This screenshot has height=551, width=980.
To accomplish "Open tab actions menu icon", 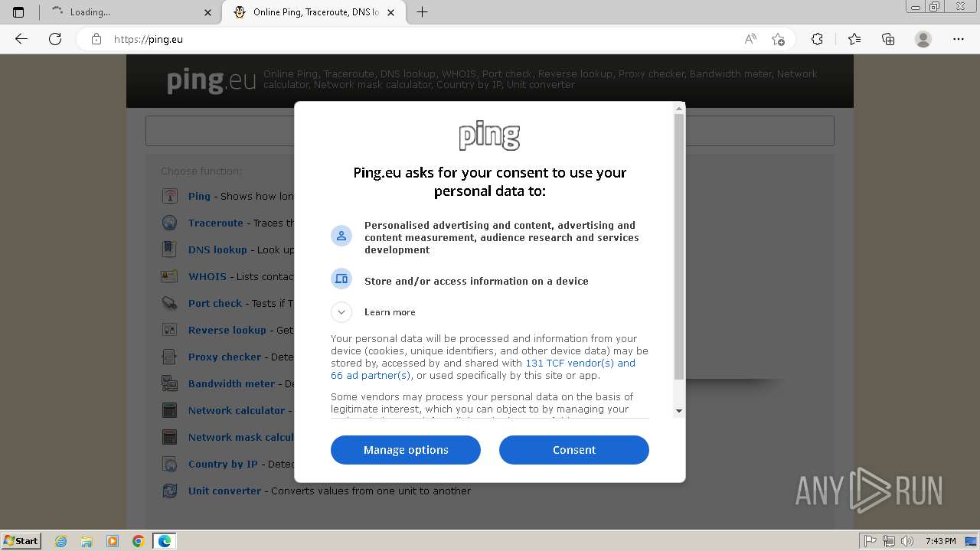I will (18, 12).
